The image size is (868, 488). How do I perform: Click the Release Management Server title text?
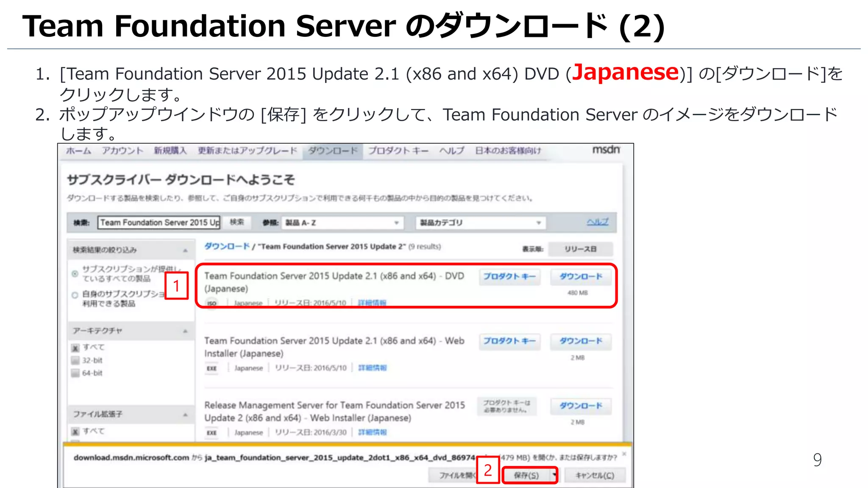tap(334, 411)
